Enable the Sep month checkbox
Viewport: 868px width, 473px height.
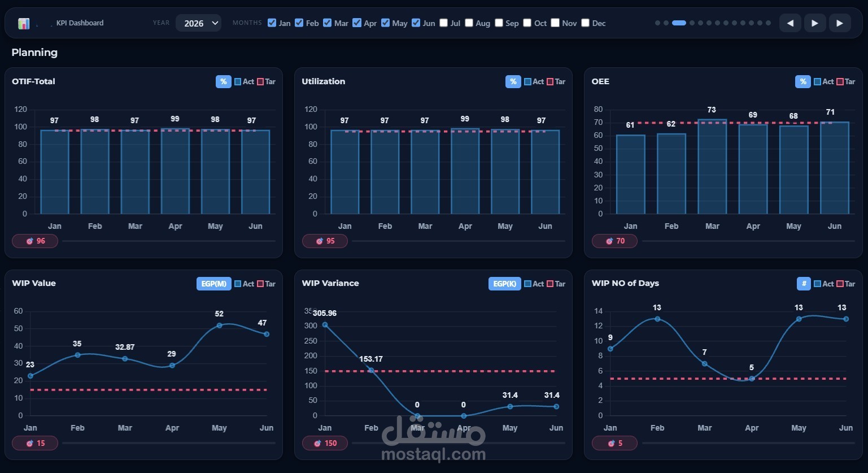coord(499,23)
